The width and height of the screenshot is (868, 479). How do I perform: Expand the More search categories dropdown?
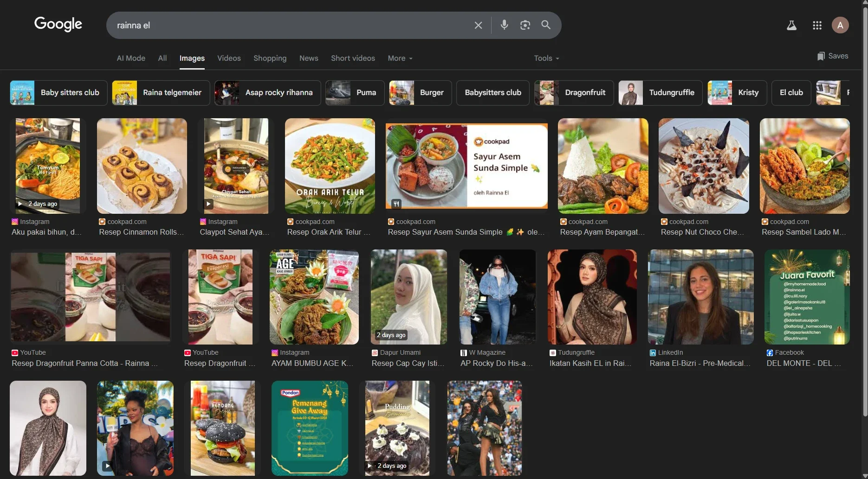[x=400, y=58]
